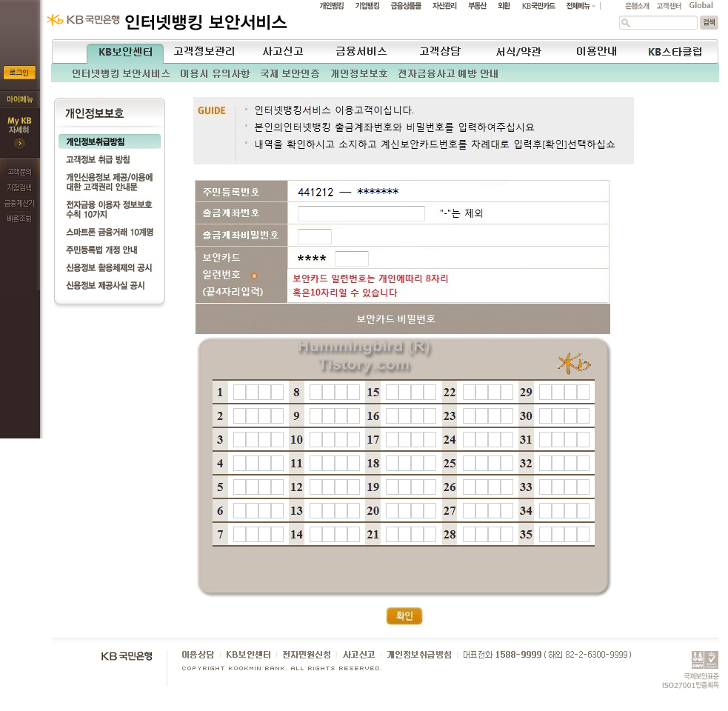Open the 이용안내 tab
Viewport: 728px width, 711px height.
pos(597,52)
